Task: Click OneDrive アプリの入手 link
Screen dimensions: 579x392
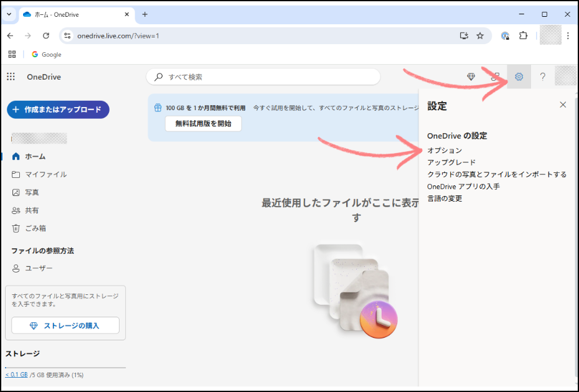Action: point(463,187)
